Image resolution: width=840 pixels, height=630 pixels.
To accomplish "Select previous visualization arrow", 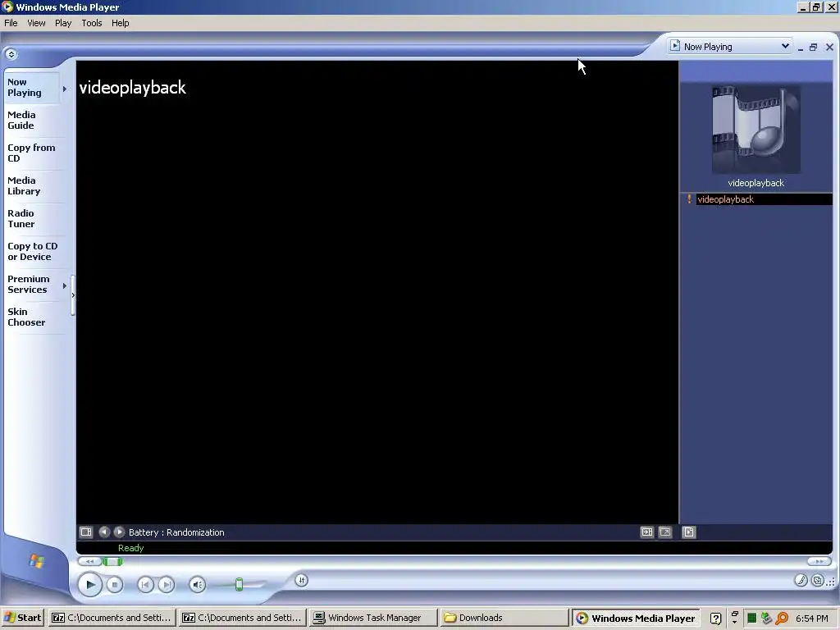I will 104,532.
